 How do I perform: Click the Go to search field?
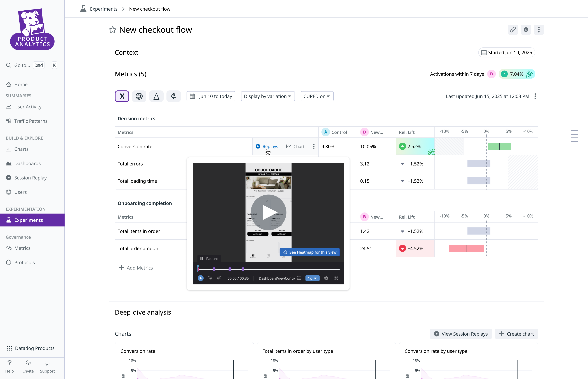pyautogui.click(x=22, y=65)
